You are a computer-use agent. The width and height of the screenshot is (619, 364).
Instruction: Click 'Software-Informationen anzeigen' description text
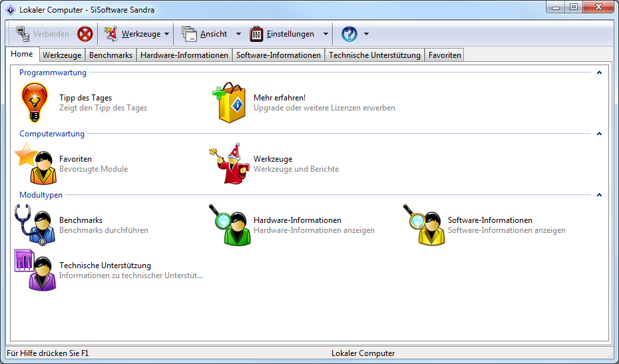pyautogui.click(x=507, y=230)
